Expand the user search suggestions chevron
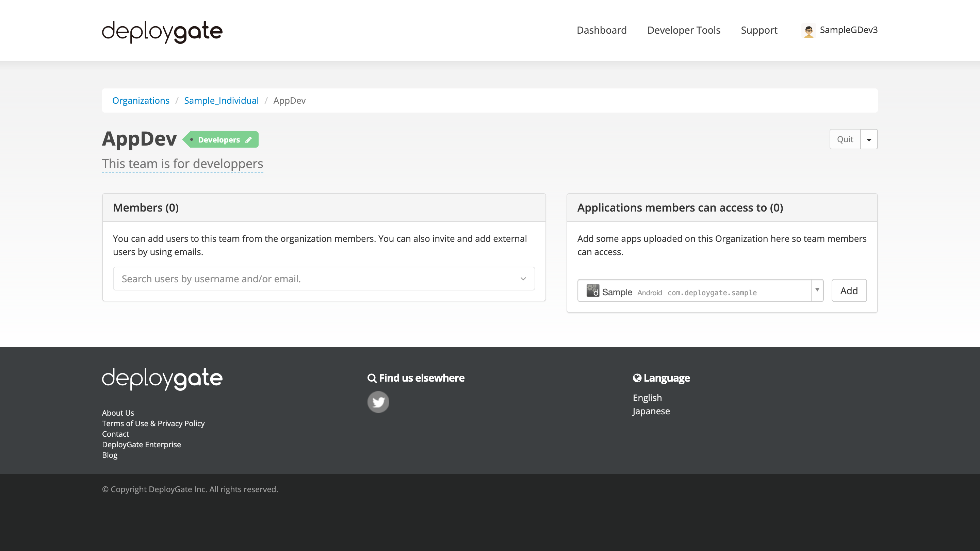This screenshot has height=551, width=980. (x=523, y=278)
